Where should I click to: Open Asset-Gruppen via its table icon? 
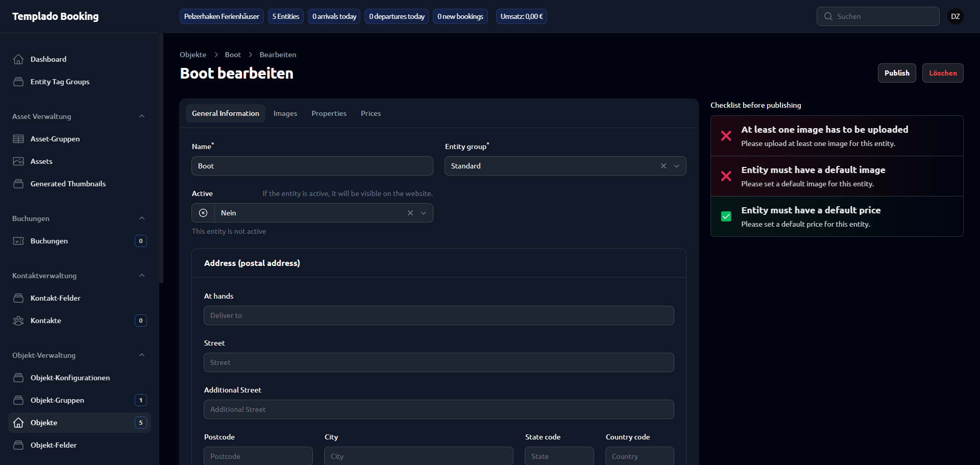click(18, 139)
